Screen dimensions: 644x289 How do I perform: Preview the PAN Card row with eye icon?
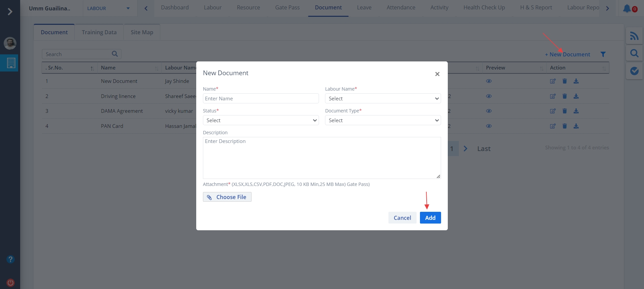[489, 126]
